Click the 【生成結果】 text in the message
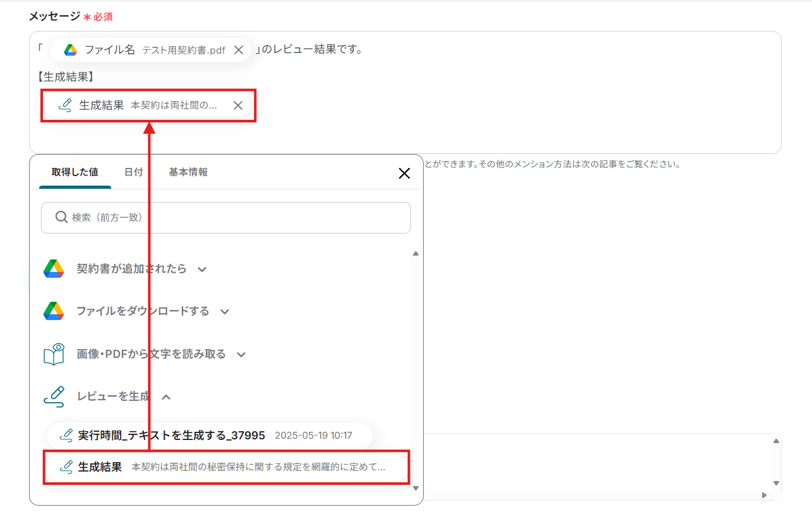This screenshot has height=517, width=812. (65, 77)
